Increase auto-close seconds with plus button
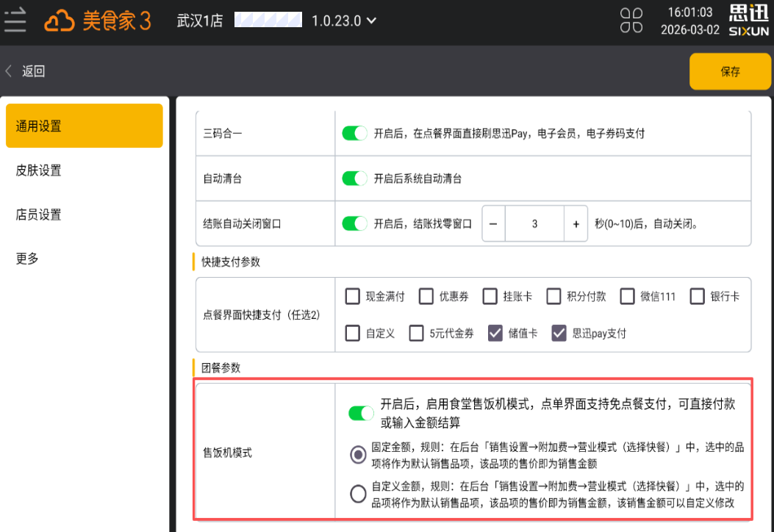The image size is (774, 532). coord(576,224)
